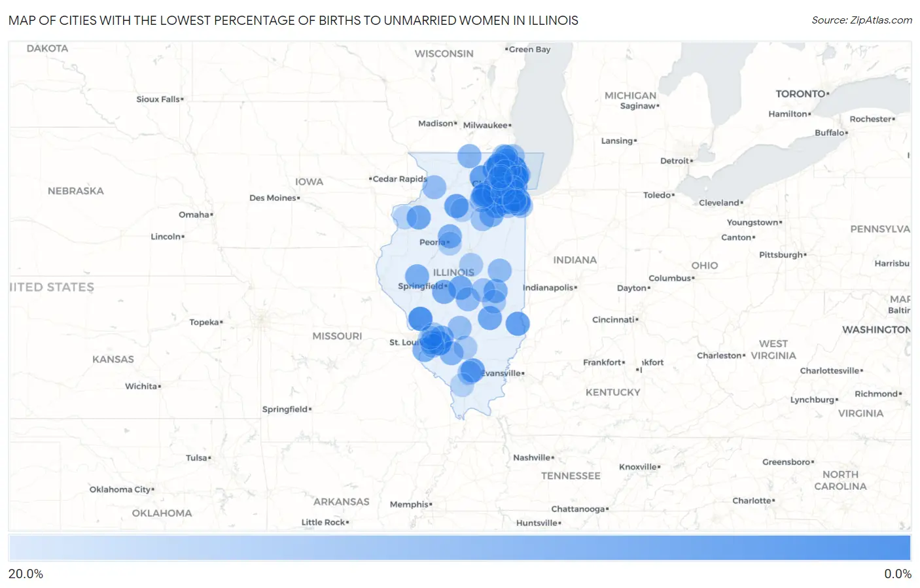Click the Frankfort city label
This screenshot has width=920, height=588.
[x=603, y=362]
